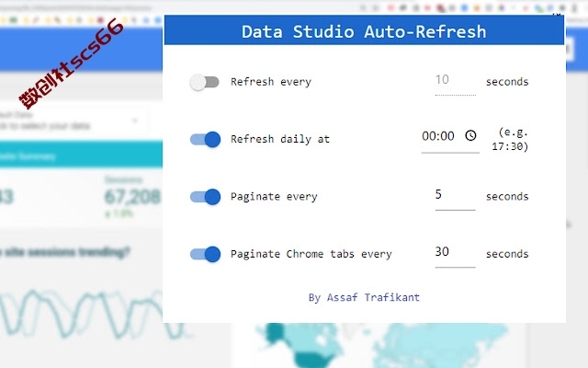The image size is (588, 368).
Task: Select the (e.g. 17:30) hint text
Action: pos(510,139)
